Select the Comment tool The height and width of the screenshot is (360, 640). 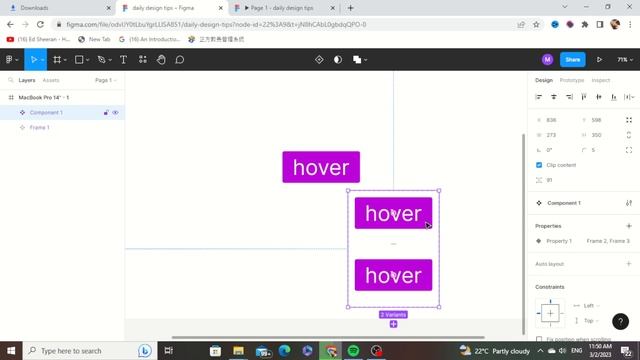[180, 60]
